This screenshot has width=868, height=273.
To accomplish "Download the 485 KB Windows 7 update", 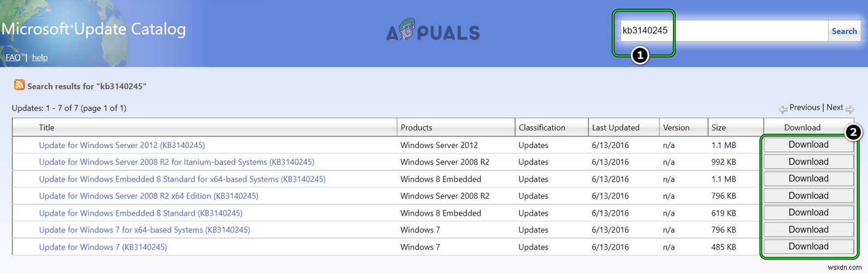I will [x=808, y=247].
